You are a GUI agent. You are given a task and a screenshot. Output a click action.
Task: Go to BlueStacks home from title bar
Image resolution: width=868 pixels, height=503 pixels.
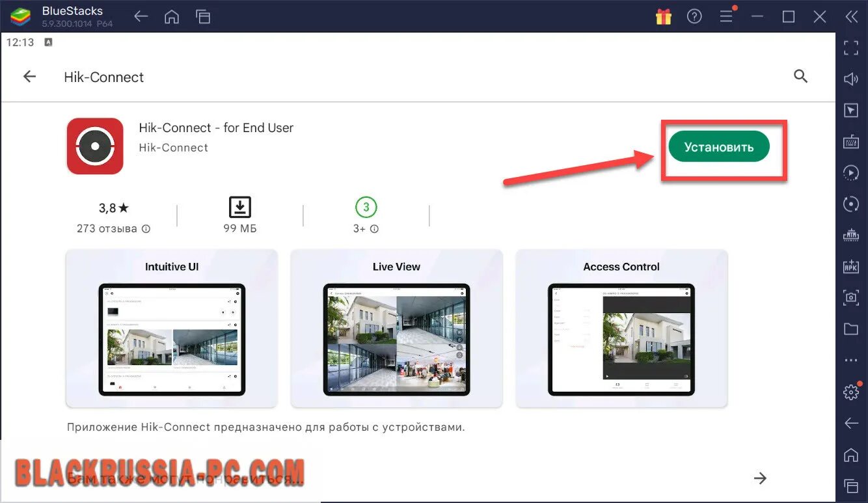tap(172, 17)
